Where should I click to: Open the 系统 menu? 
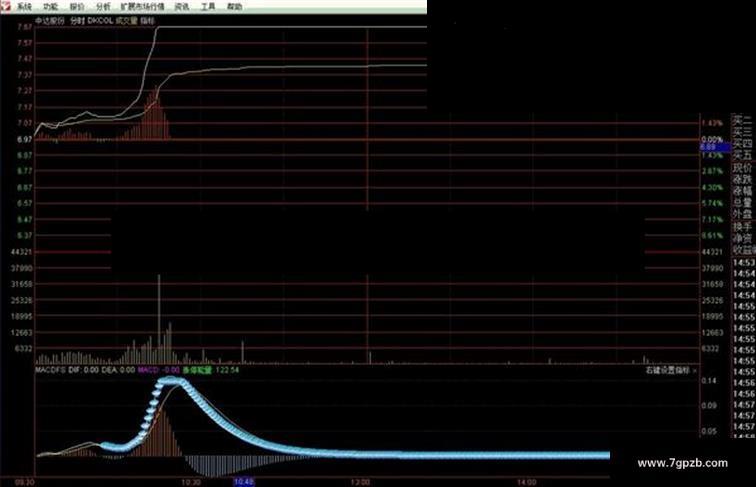[x=25, y=7]
